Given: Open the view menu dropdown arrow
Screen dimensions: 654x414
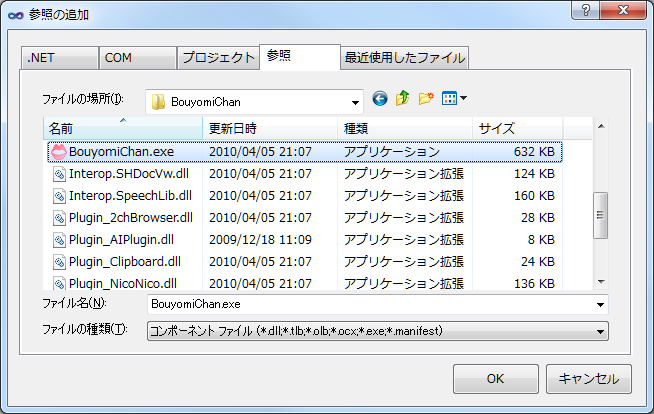Looking at the screenshot, I should pos(463,98).
